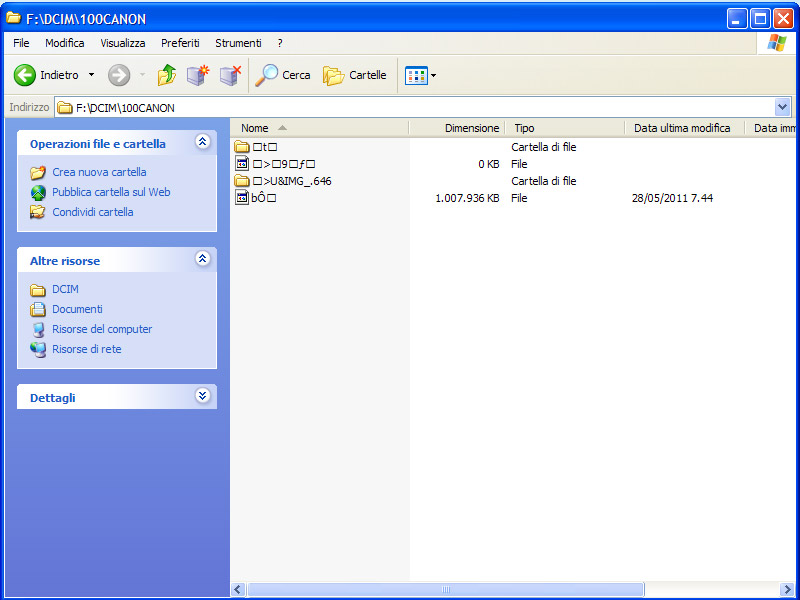
Task: Click the horizontal scrollbar thumb
Action: click(445, 590)
